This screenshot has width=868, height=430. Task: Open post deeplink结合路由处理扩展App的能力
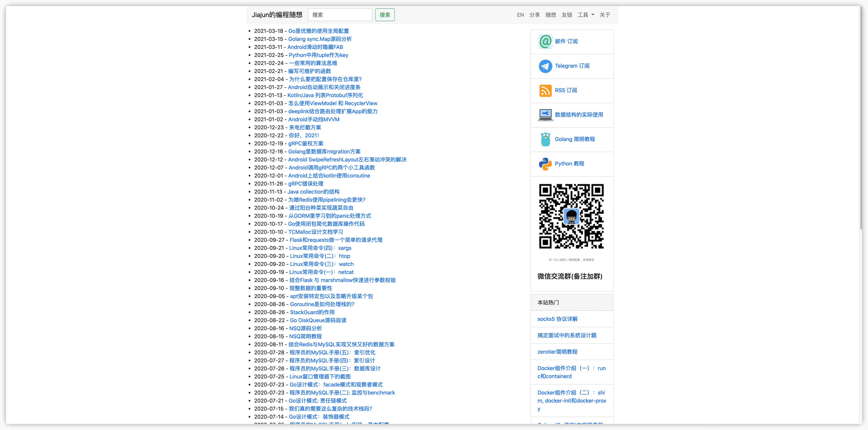click(x=333, y=112)
